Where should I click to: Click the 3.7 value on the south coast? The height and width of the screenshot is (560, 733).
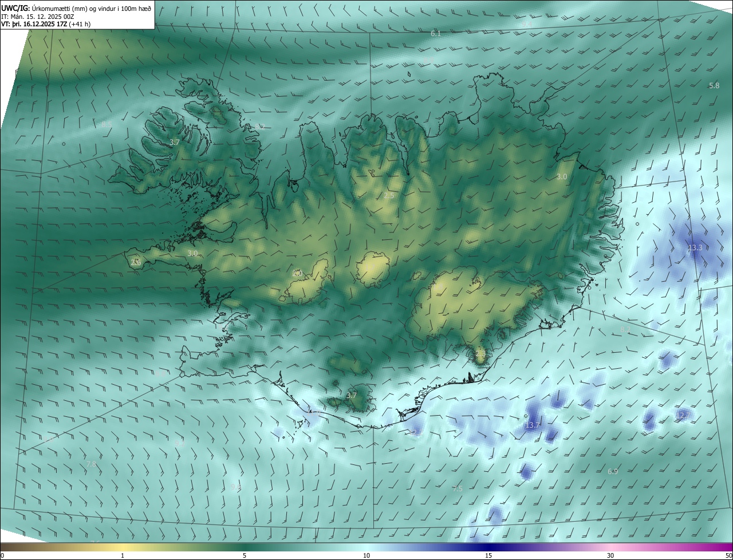[352, 395]
